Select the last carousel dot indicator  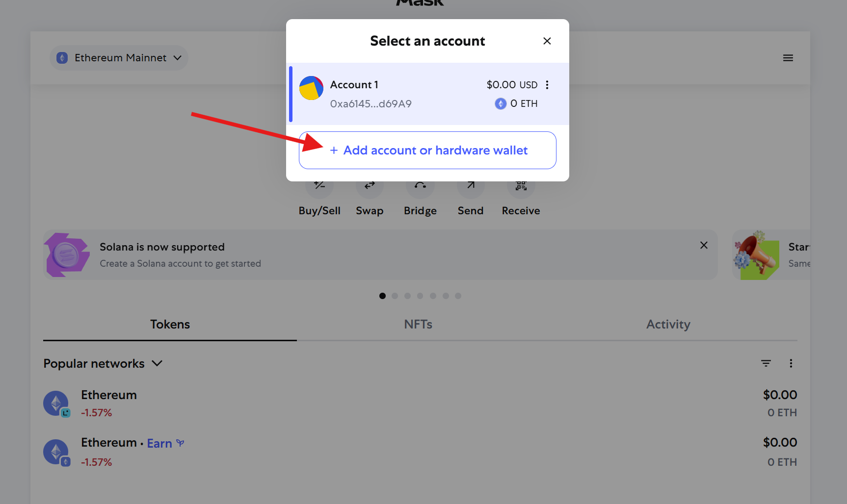tap(458, 296)
